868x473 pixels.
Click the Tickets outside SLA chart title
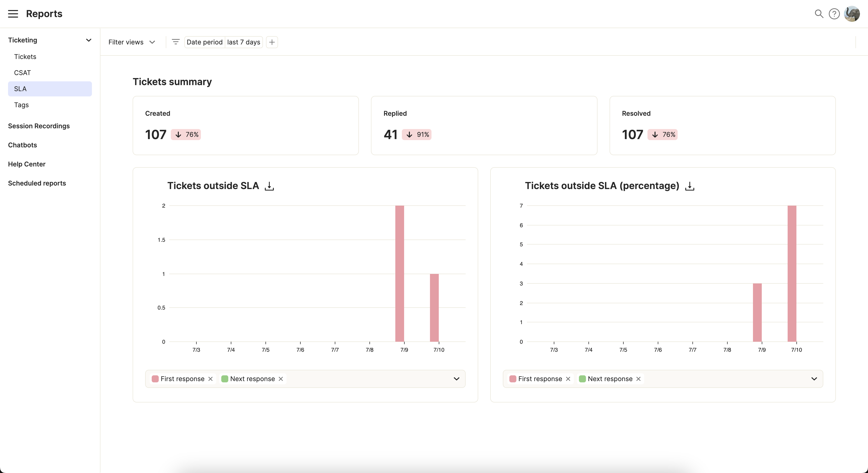pyautogui.click(x=213, y=186)
